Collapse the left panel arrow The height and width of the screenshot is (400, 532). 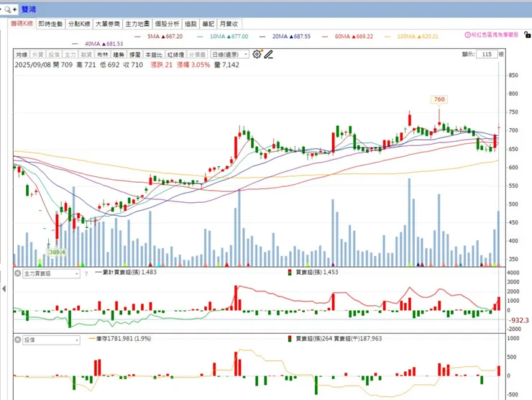(x=4, y=289)
